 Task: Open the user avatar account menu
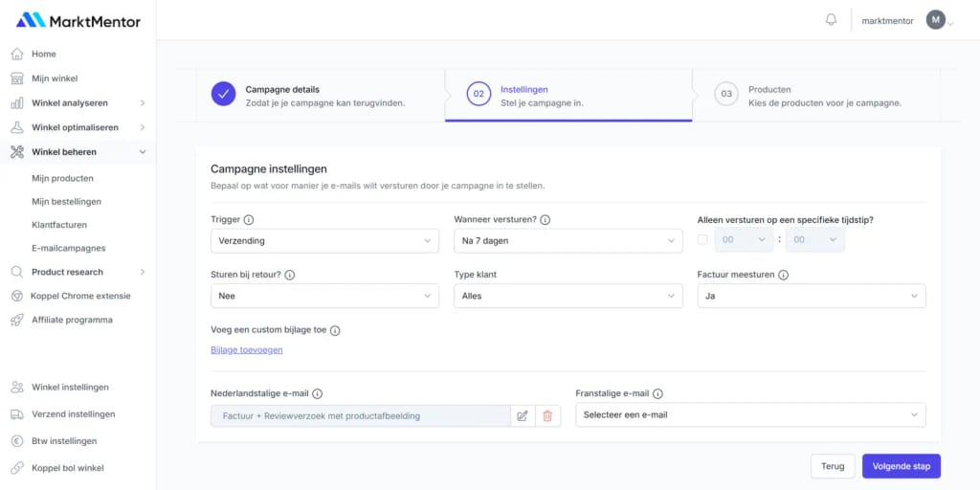[936, 20]
